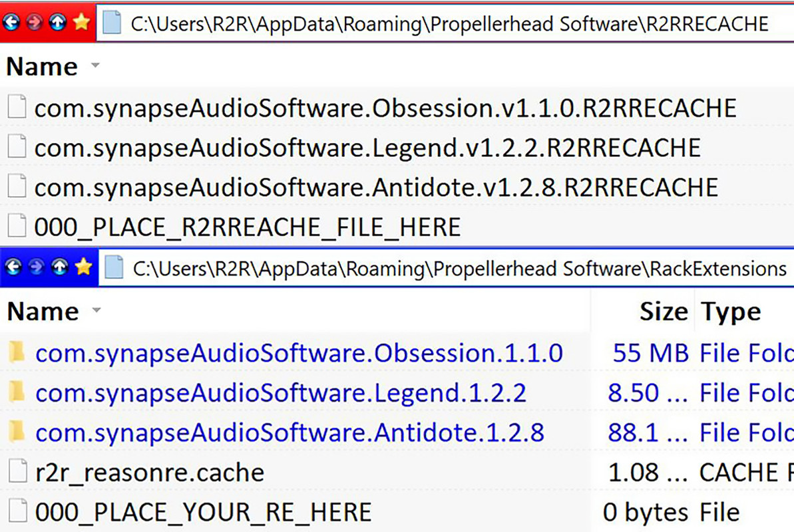Click favorites star in RackExtensions window
The height and width of the screenshot is (532, 794).
tap(84, 266)
